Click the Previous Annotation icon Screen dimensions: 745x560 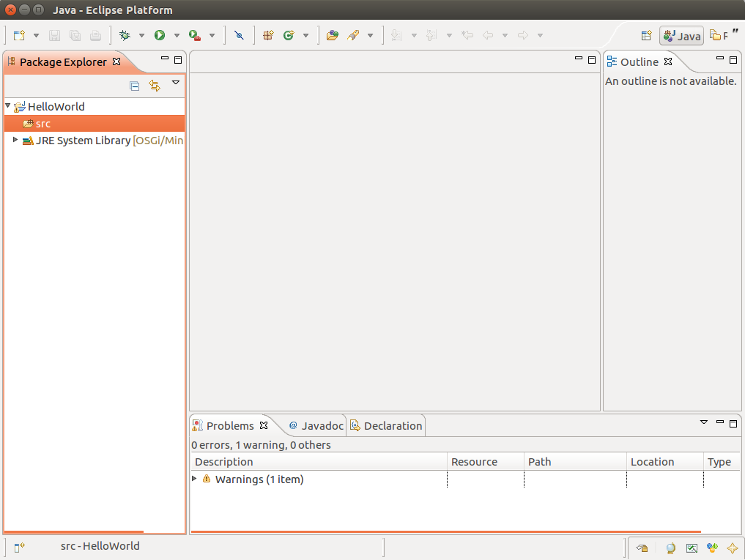[431, 36]
